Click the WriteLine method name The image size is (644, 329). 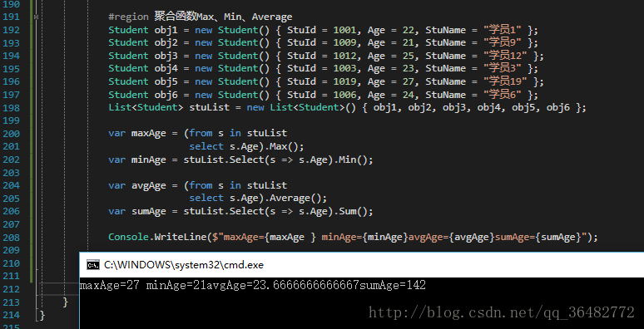[181, 237]
